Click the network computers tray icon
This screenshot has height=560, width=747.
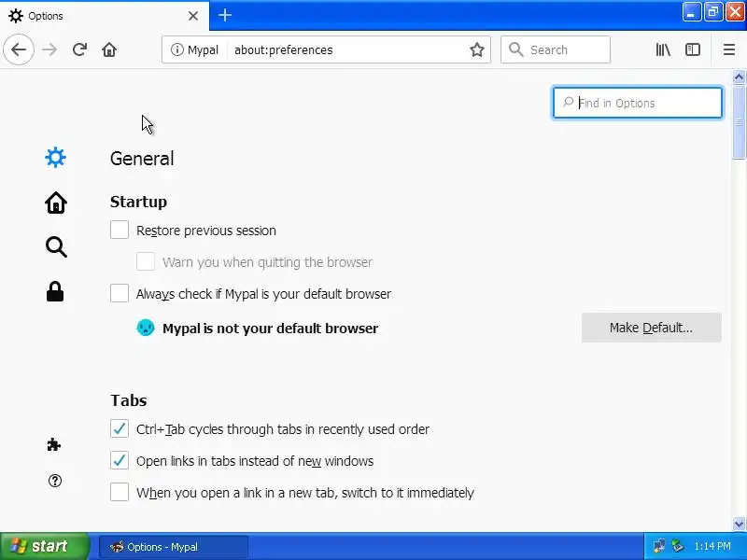pyautogui.click(x=660, y=546)
